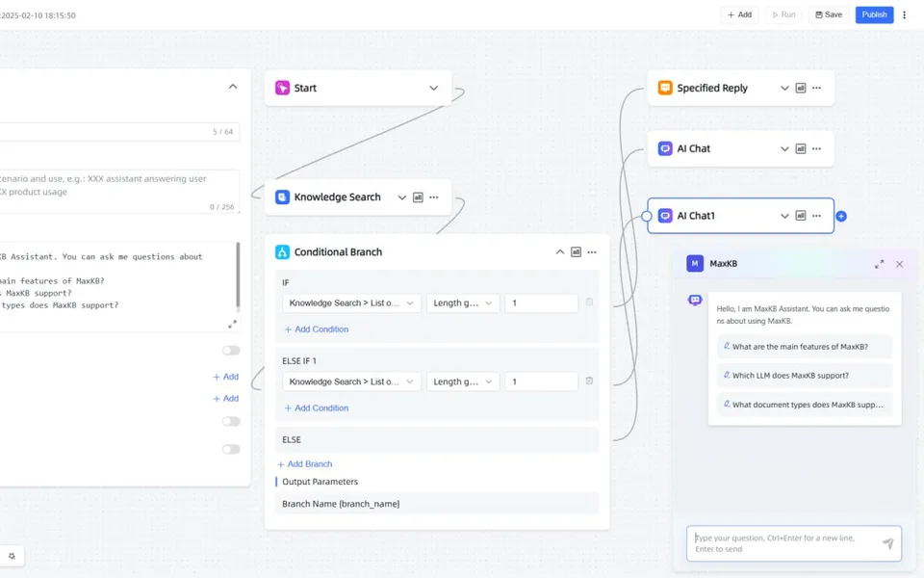Collapse the Conditional Branch node
This screenshot has height=578, width=924.
560,251
